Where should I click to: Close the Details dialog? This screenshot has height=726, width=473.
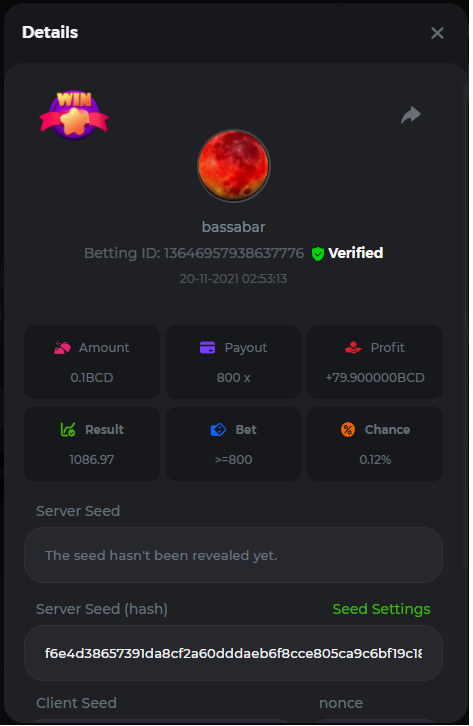pyautogui.click(x=437, y=33)
